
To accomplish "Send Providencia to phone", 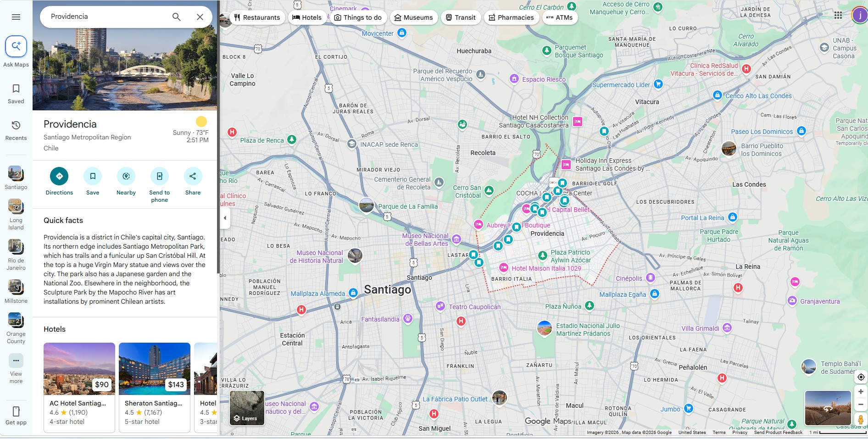I will click(x=159, y=177).
